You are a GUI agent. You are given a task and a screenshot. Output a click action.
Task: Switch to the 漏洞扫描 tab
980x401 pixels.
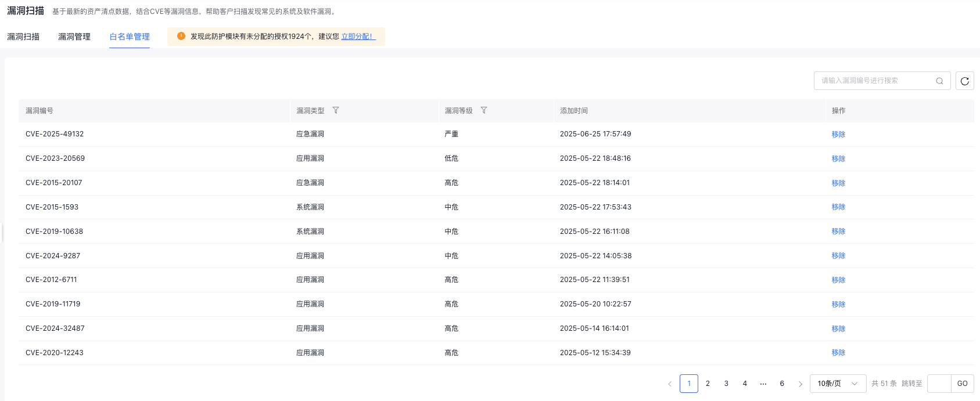click(x=23, y=37)
